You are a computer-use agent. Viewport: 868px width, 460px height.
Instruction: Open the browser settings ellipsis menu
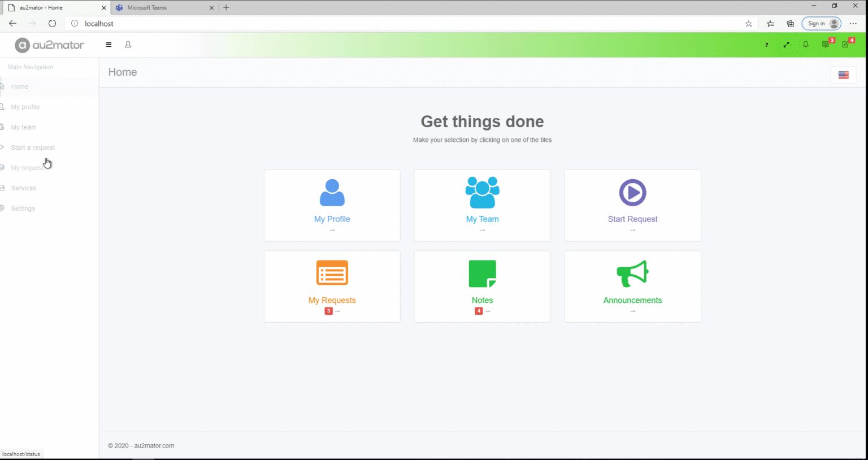(853, 24)
